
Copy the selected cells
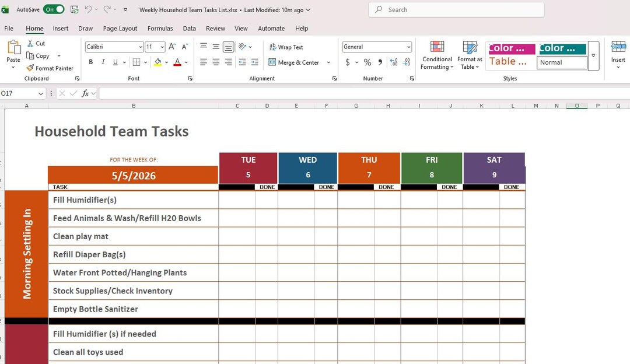tap(38, 56)
